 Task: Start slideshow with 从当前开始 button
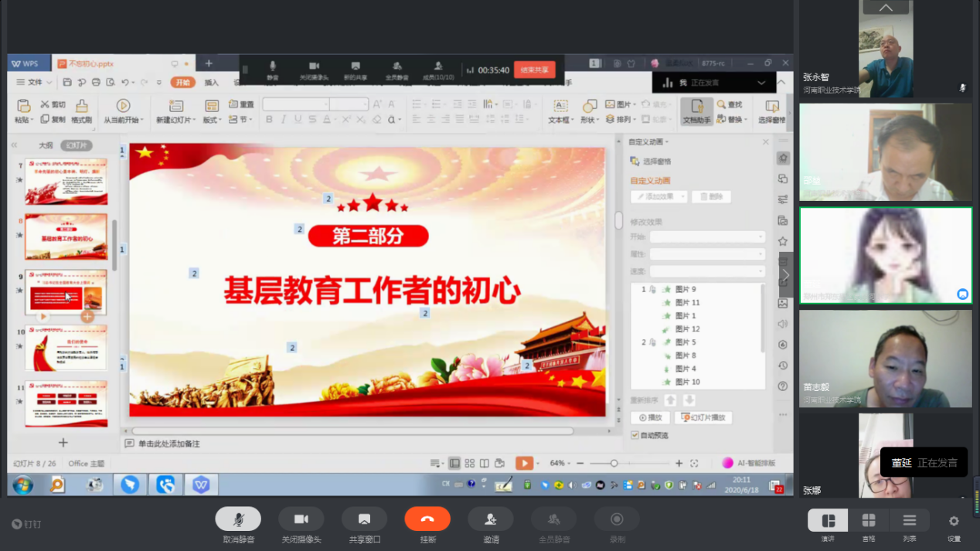[x=123, y=111]
